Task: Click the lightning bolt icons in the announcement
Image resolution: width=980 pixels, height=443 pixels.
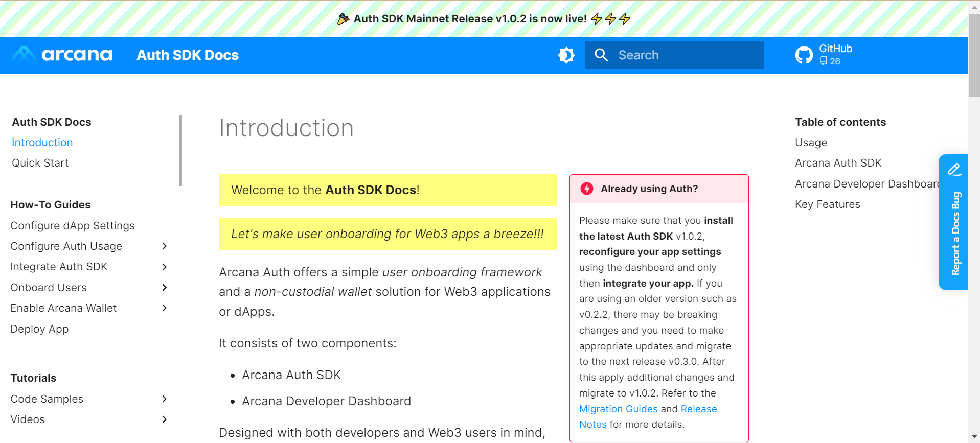Action: coord(610,19)
